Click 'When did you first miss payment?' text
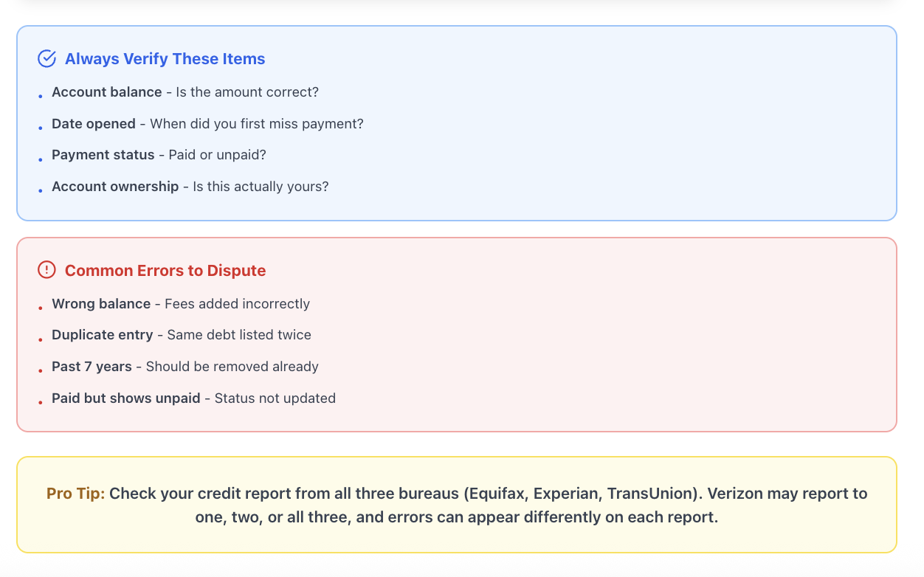The width and height of the screenshot is (924, 577). click(x=257, y=124)
